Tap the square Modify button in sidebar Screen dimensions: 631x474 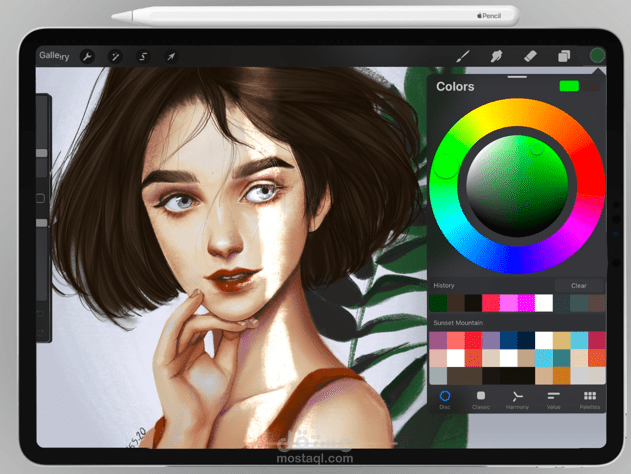coord(40,198)
